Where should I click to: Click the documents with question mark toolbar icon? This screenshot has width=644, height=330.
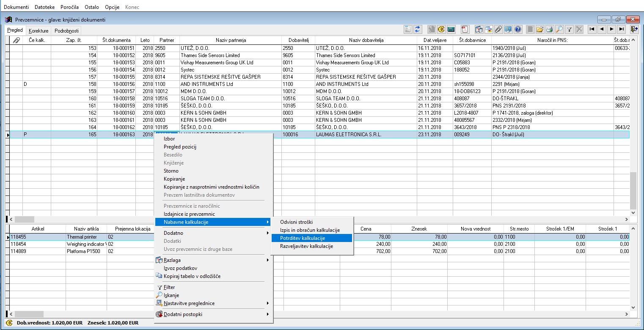pos(479,30)
